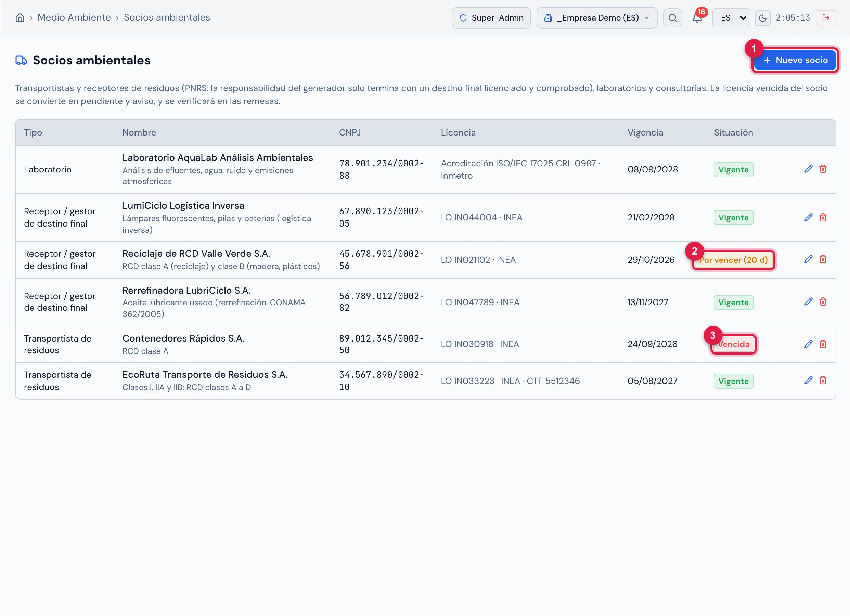
Task: Click the Vencida status badge
Action: pyautogui.click(x=733, y=345)
